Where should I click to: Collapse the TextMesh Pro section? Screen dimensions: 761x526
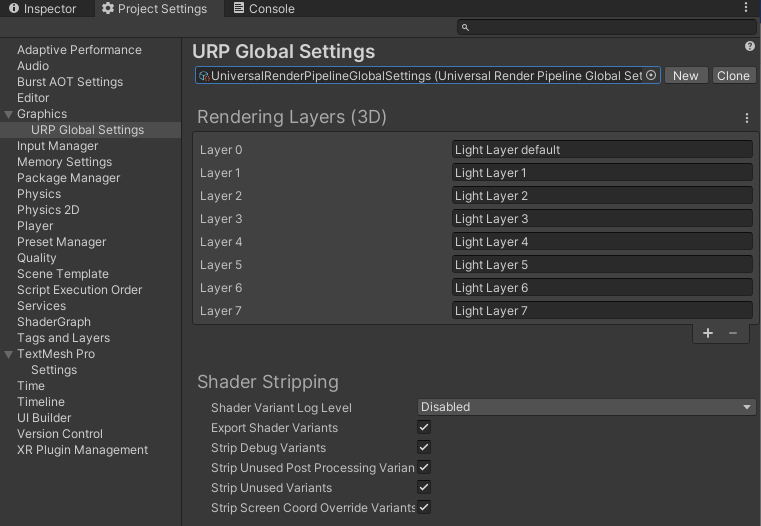tap(9, 354)
